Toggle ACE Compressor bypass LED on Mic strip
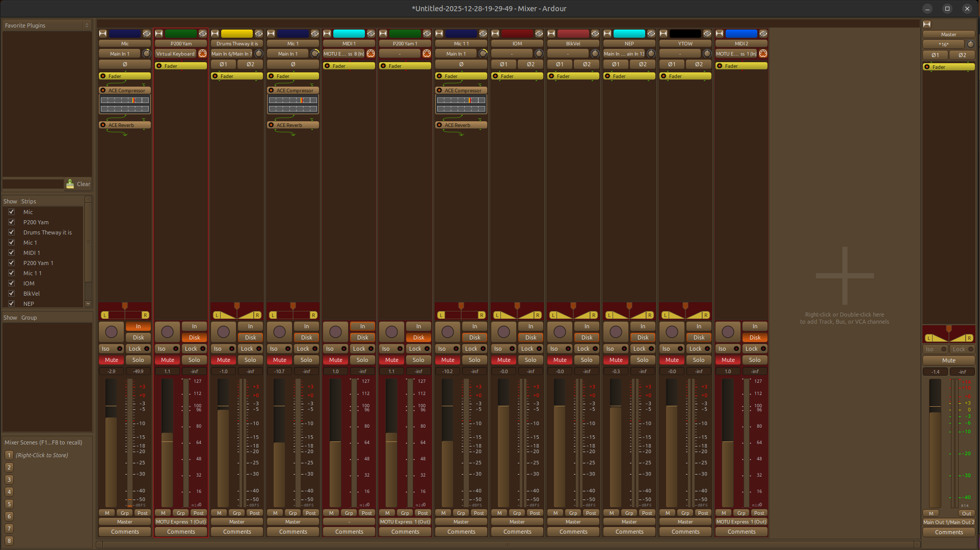This screenshot has width=980, height=550. click(x=103, y=90)
